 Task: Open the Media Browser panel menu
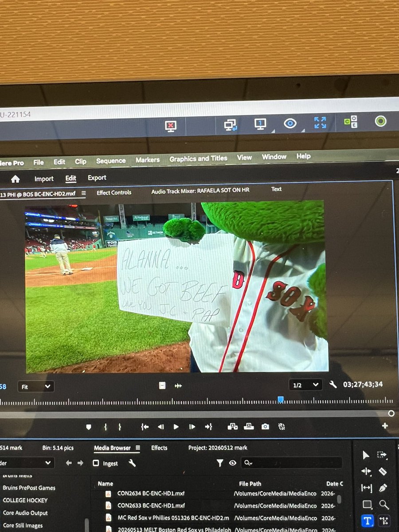pyautogui.click(x=137, y=448)
